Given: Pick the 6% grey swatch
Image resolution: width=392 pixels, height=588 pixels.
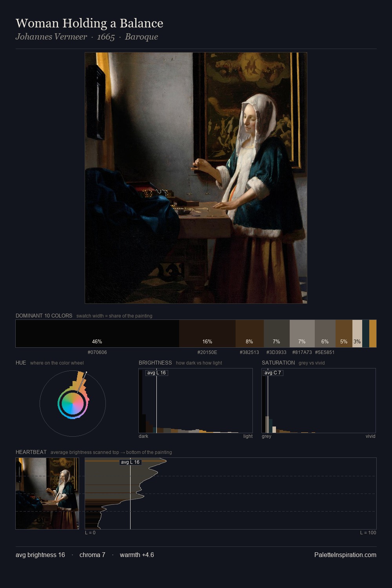Looking at the screenshot, I should pos(325,334).
